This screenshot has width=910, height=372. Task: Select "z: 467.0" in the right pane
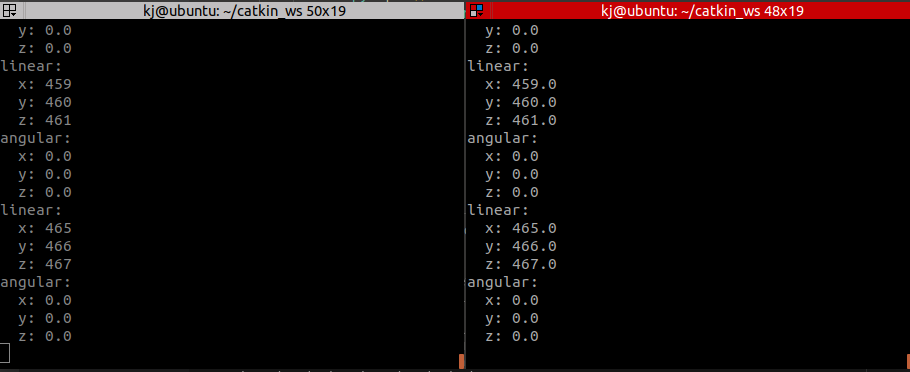521,264
